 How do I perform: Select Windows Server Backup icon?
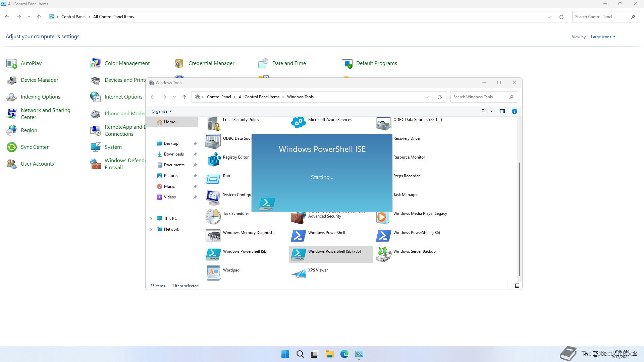[x=383, y=254]
